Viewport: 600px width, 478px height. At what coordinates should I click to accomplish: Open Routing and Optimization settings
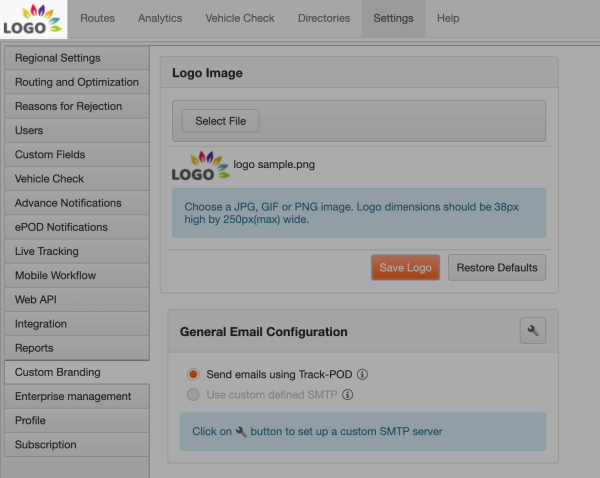[x=77, y=82]
